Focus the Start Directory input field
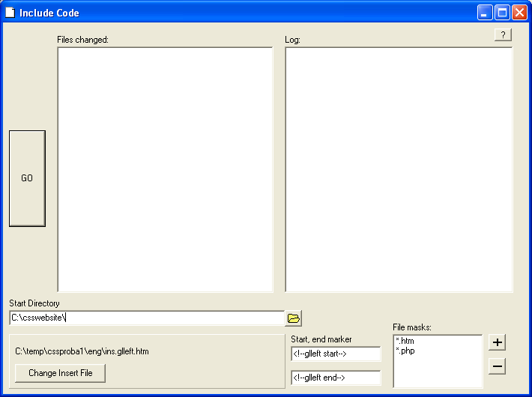The height and width of the screenshot is (397, 532). click(x=147, y=318)
